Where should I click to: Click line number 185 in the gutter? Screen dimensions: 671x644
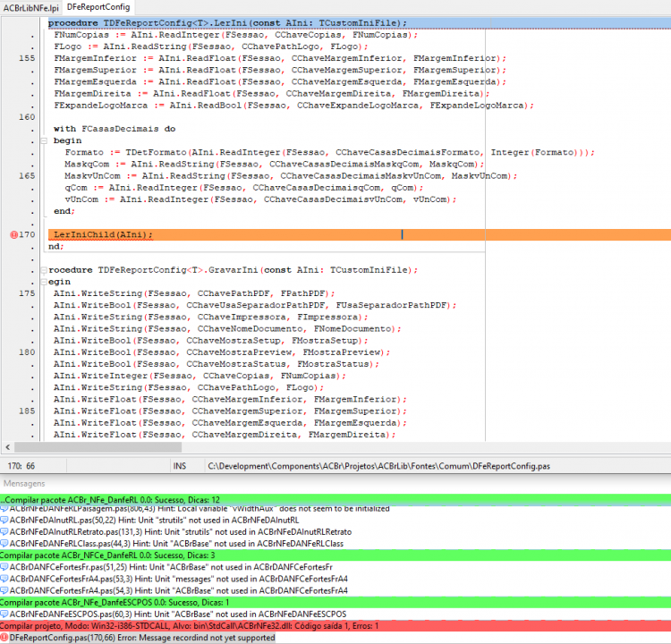pos(27,411)
